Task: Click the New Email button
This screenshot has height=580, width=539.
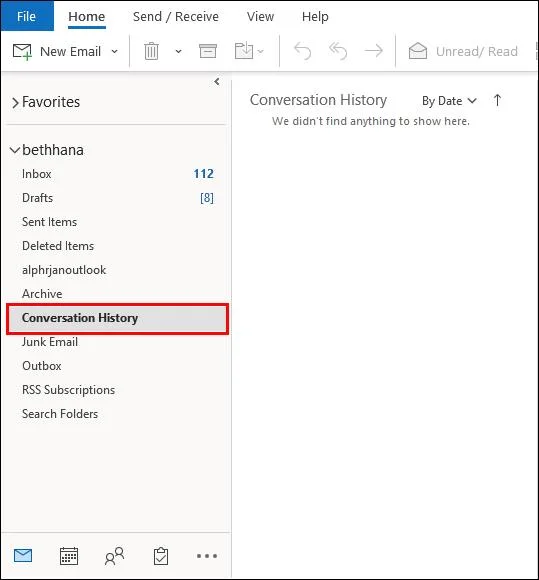Action: pos(57,51)
